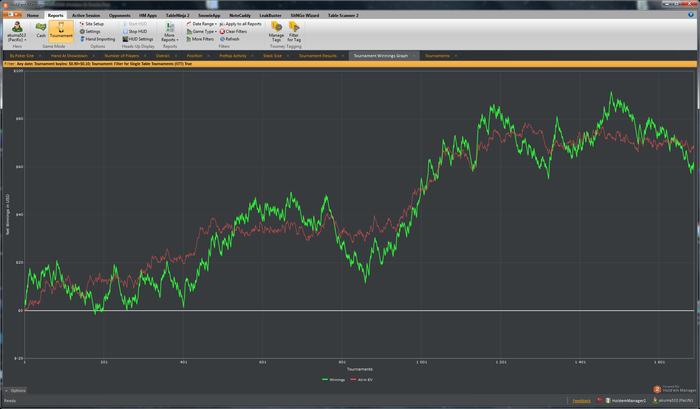Click the Feedback link in status bar
This screenshot has height=409, width=700.
581,401
